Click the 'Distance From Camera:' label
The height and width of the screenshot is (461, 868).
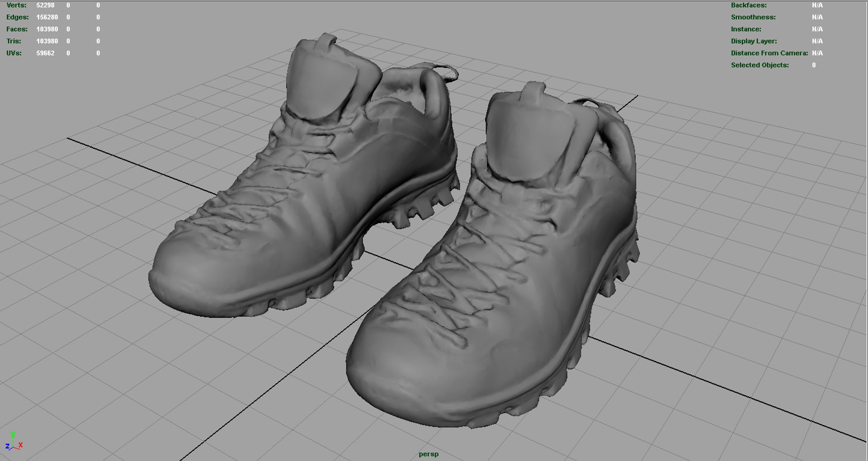769,53
